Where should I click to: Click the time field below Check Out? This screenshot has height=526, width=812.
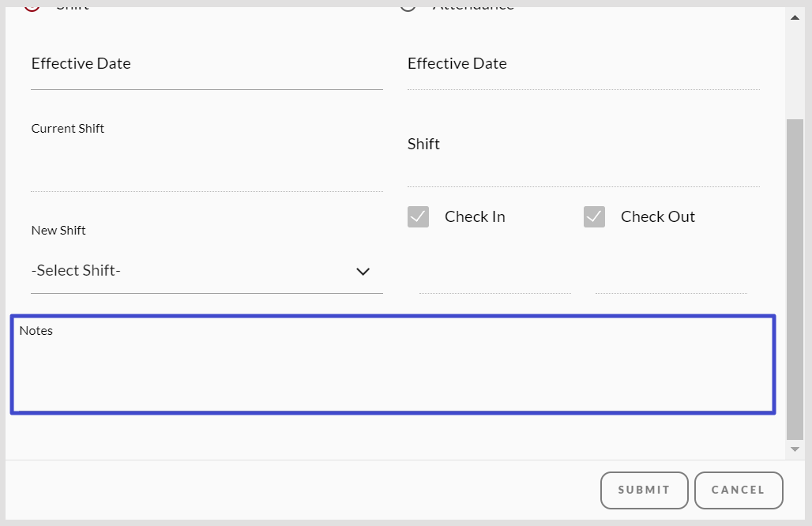pos(671,280)
